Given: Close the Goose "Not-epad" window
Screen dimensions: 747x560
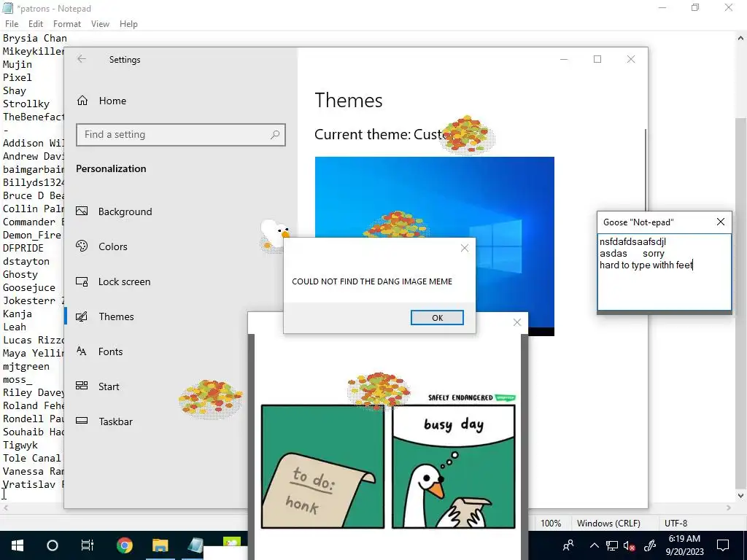Looking at the screenshot, I should click(x=720, y=222).
